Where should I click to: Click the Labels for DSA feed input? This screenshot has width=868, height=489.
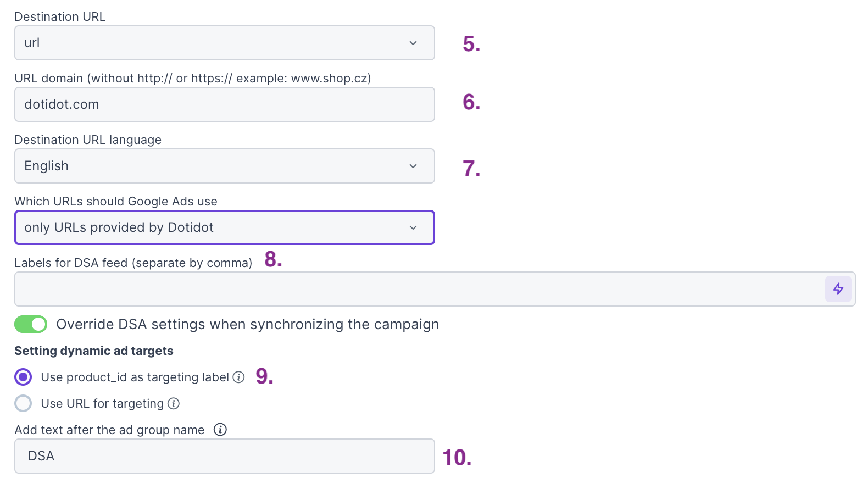pyautogui.click(x=418, y=289)
